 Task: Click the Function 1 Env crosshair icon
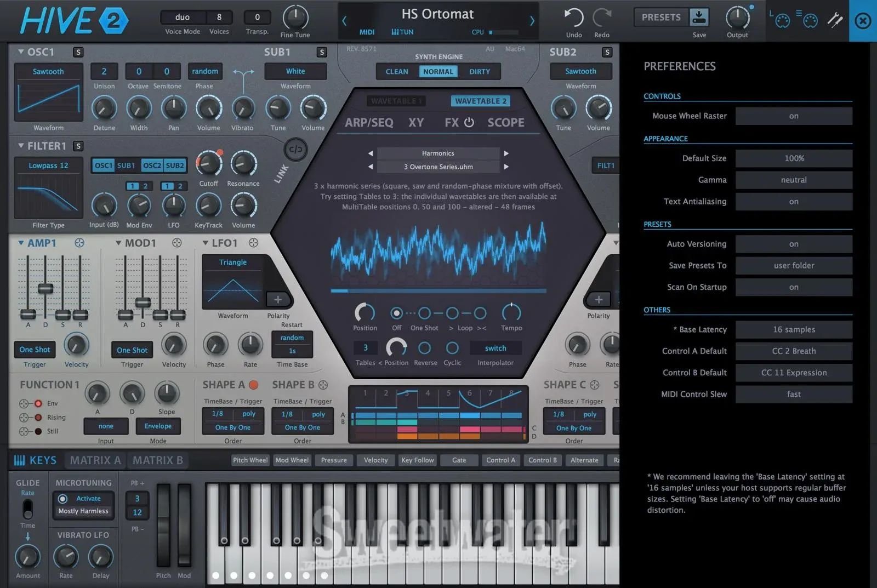tap(24, 404)
